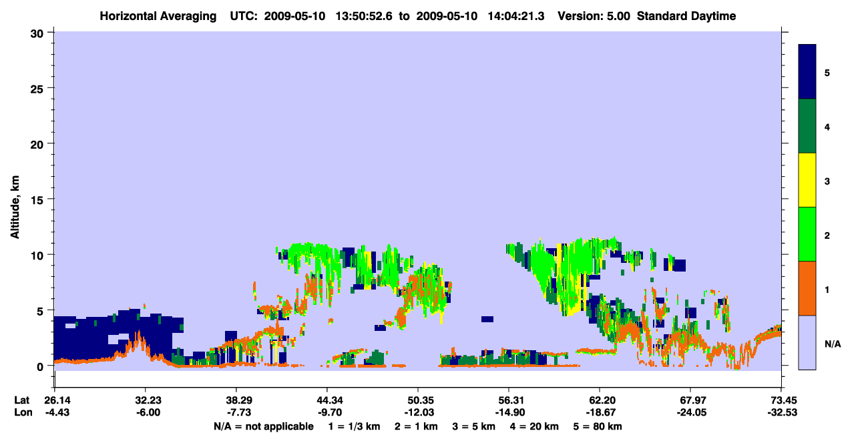
Task: Click the bright green colorbar segment labeled 2
Action: tap(807, 234)
